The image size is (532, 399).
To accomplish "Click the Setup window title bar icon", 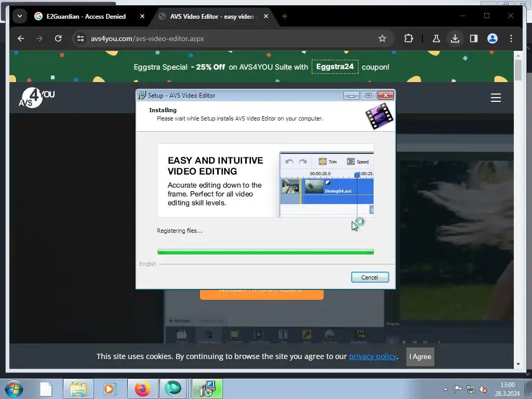I will (x=142, y=96).
